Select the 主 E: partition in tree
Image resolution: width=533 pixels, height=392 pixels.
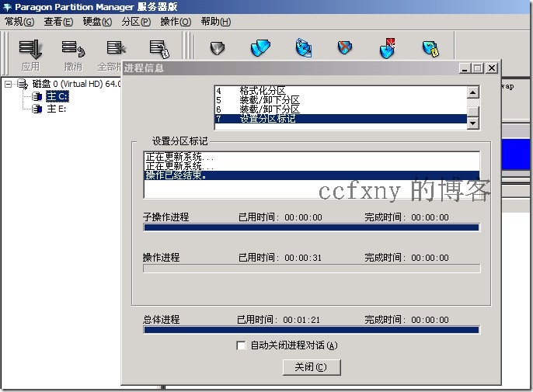tap(57, 109)
